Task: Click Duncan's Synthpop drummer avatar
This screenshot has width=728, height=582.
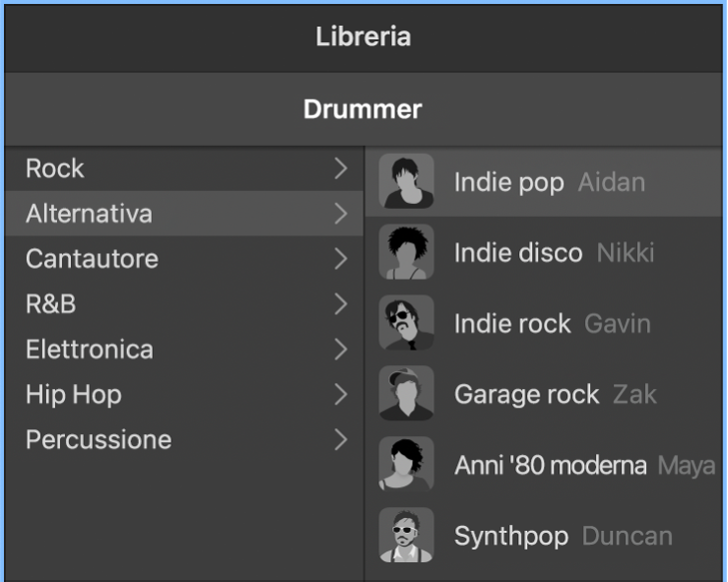Action: (x=406, y=535)
